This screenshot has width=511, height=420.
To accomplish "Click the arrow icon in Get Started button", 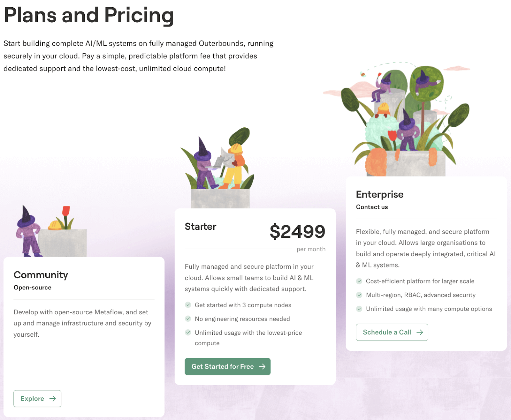I will click(x=262, y=366).
